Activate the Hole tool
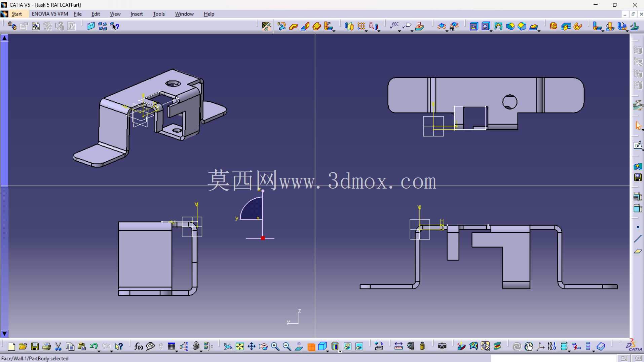Screen dimensions: 644x362 [x=485, y=26]
